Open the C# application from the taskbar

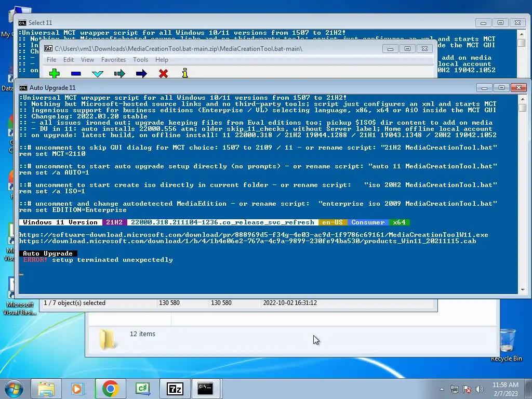143,389
